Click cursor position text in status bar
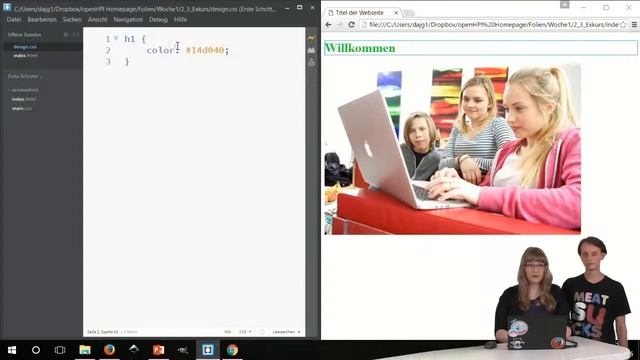 point(103,332)
